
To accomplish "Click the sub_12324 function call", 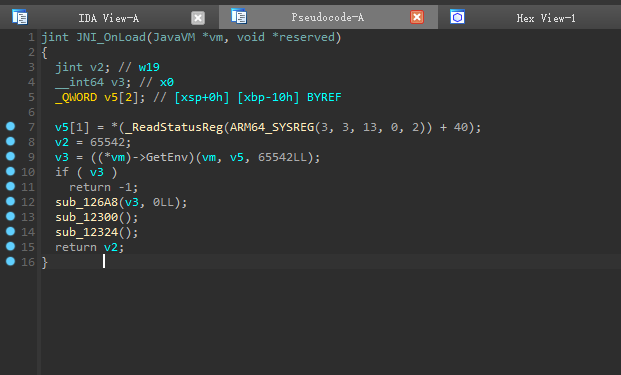I will click(87, 232).
